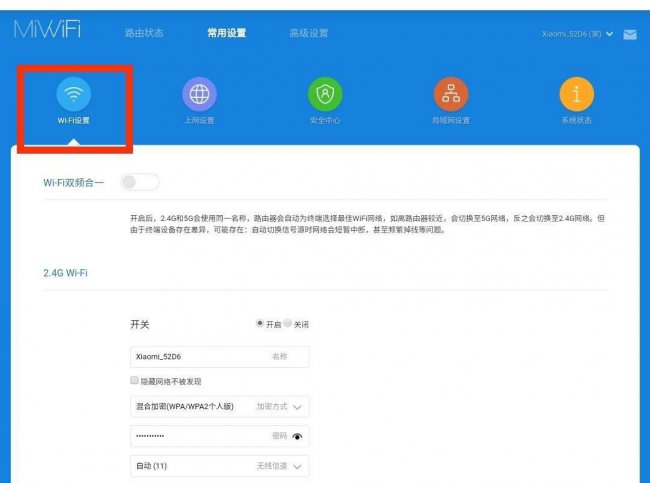This screenshot has width=650, height=483.
Task: Click the 开关 label text
Action: [140, 324]
